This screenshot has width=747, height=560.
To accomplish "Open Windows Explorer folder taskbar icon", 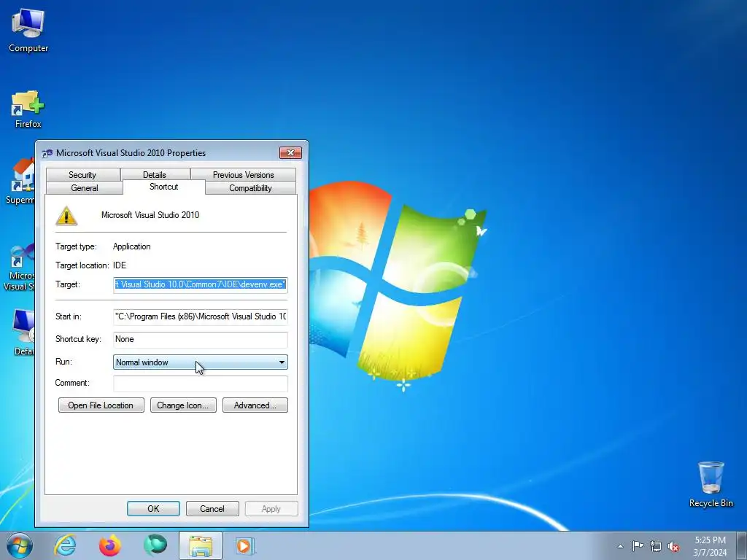I will click(x=201, y=545).
